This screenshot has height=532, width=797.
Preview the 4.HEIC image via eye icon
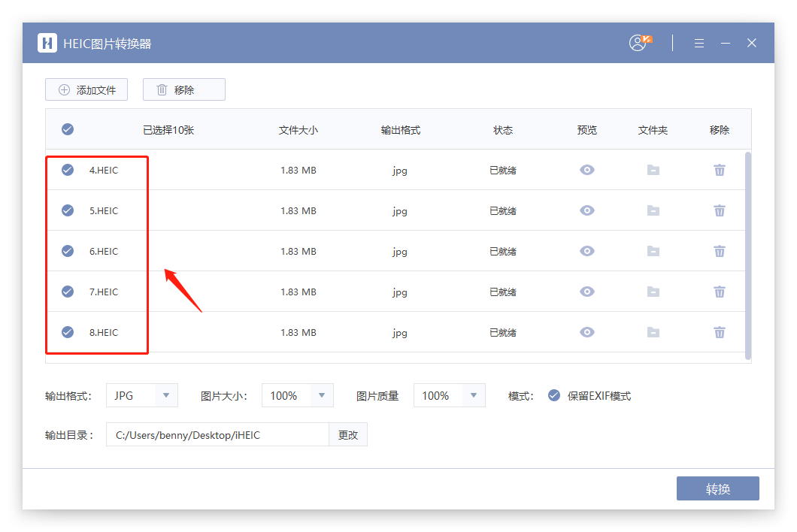(587, 170)
